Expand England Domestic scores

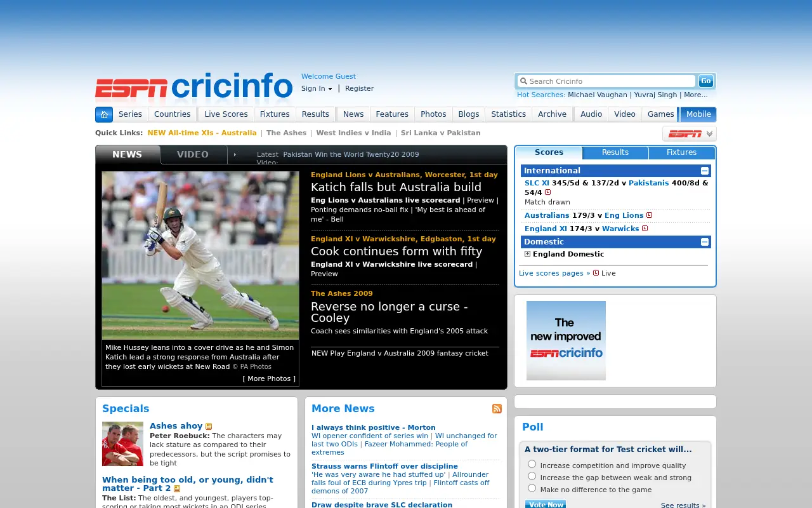coord(527,254)
